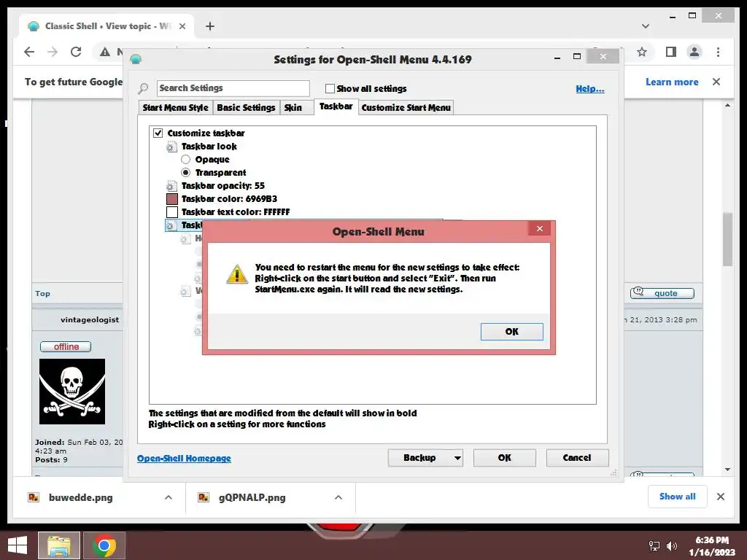Click Cancel in the settings window
This screenshot has height=560, width=747.
tap(577, 458)
